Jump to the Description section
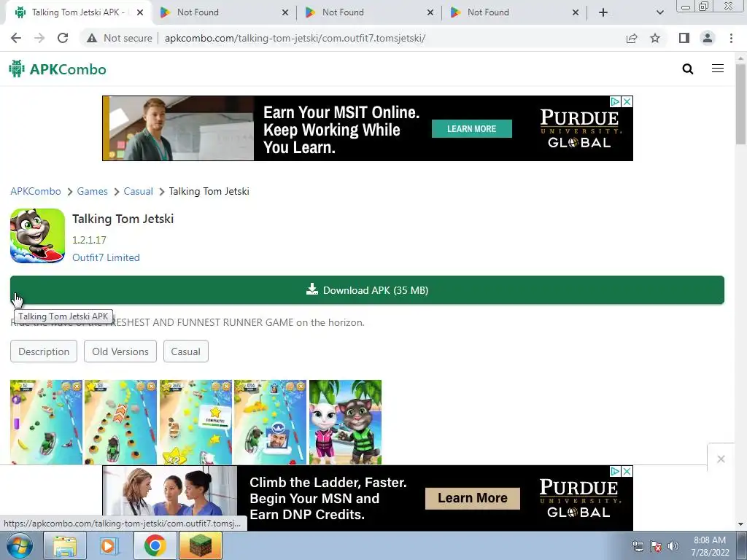Screen dimensions: 747x560 click(x=44, y=351)
